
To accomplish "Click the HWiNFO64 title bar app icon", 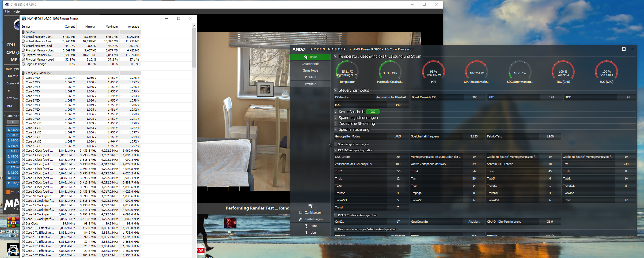I will coord(24,19).
